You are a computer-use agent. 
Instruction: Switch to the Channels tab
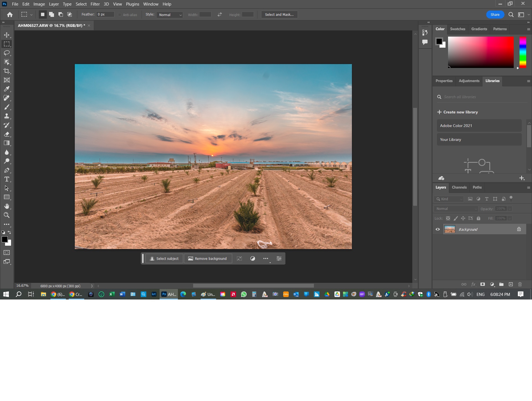(459, 187)
